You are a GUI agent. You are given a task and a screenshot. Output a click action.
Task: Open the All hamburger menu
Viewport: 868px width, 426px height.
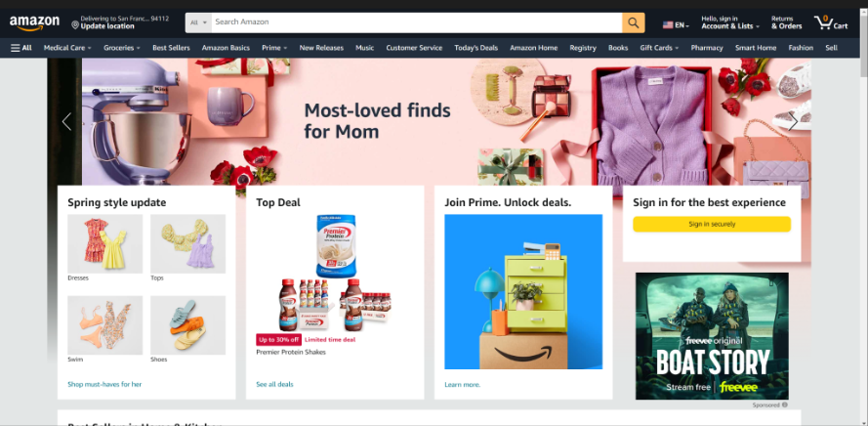coord(21,48)
